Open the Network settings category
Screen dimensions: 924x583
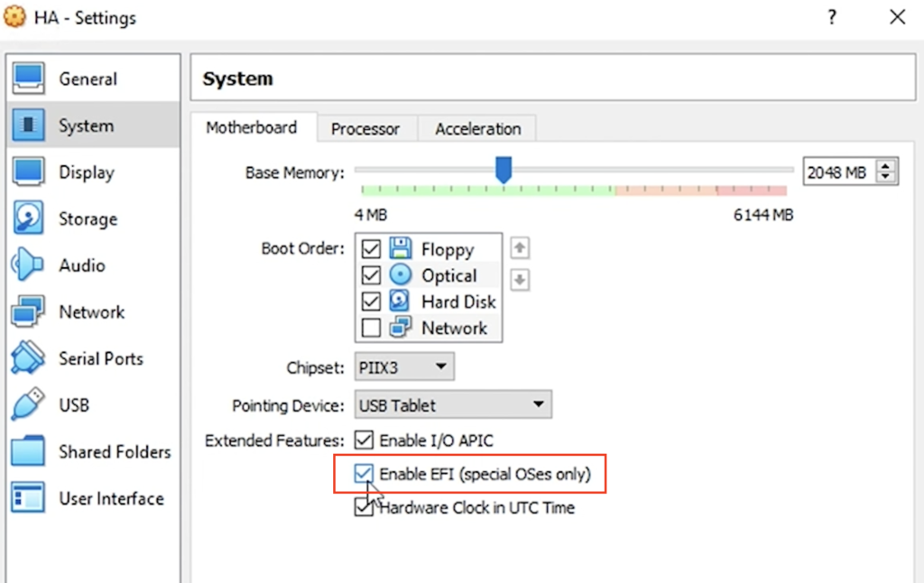[x=93, y=312]
